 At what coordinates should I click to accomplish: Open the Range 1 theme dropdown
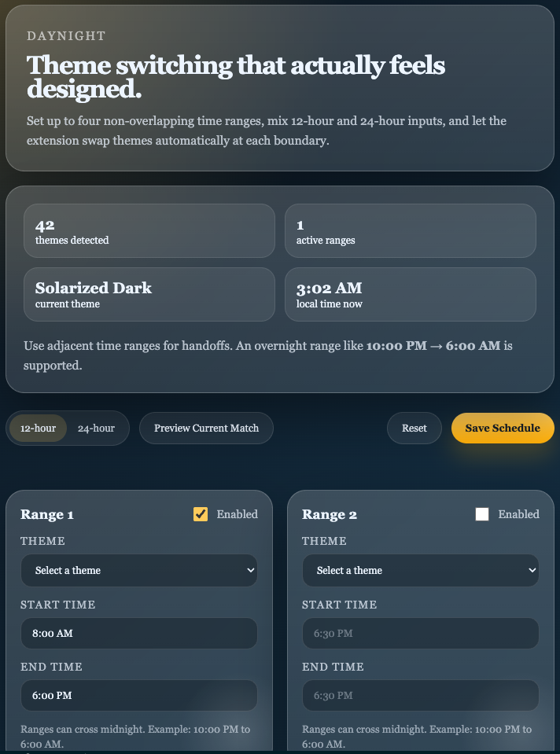click(x=138, y=570)
